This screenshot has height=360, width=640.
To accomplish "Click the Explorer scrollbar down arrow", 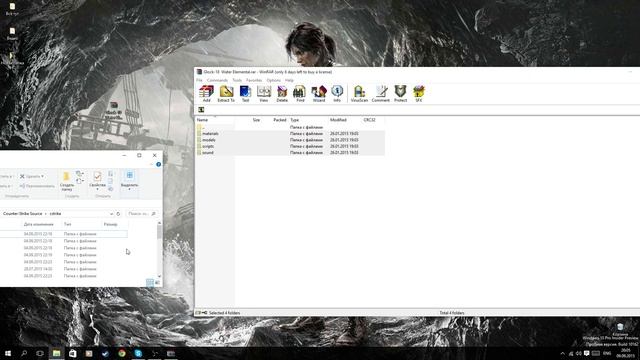I will (159, 276).
